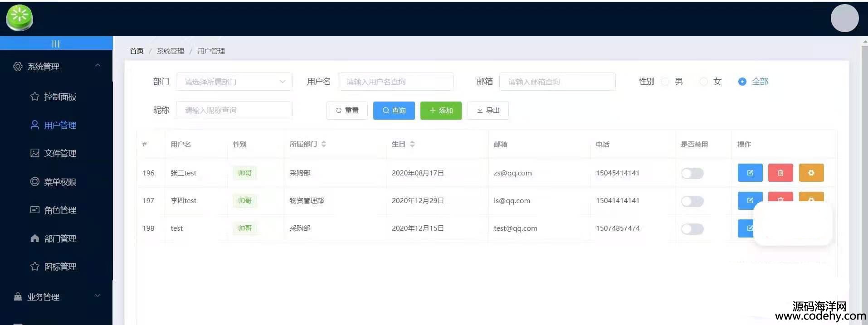Toggle 是否禁用 switch for user test
The image size is (868, 325).
point(692,229)
